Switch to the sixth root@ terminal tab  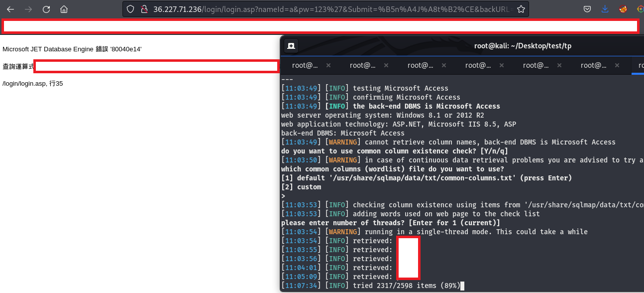(593, 65)
